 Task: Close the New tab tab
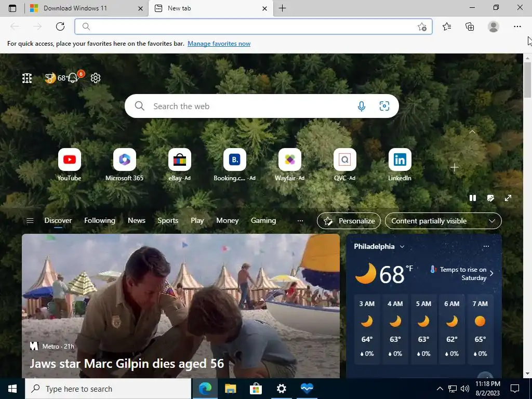pyautogui.click(x=264, y=8)
